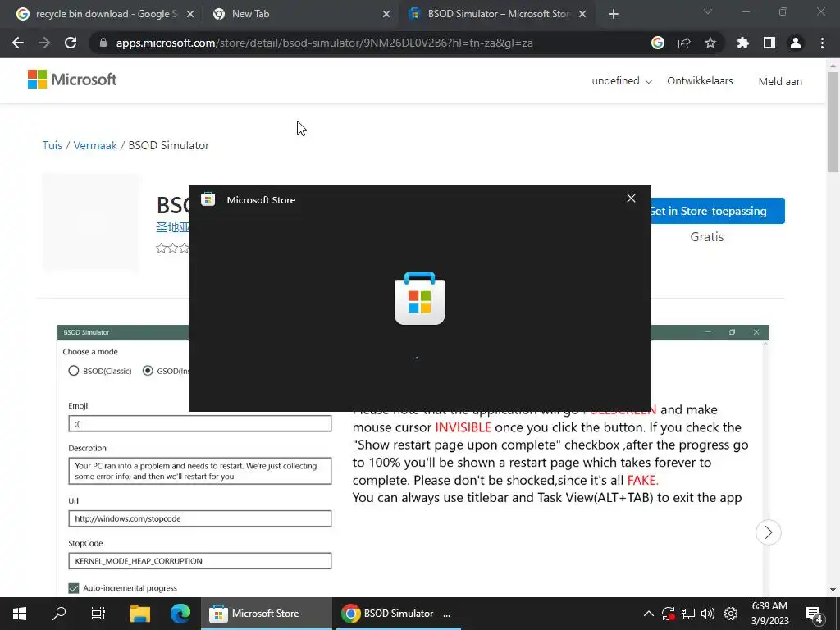Image resolution: width=840 pixels, height=630 pixels.
Task: Expand the undefined dropdown in header
Action: point(622,81)
